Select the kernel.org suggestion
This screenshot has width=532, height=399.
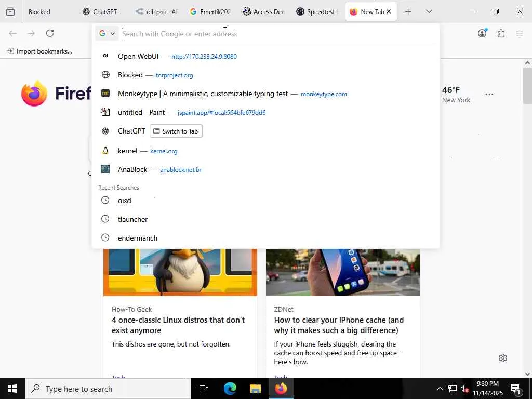pos(265,151)
